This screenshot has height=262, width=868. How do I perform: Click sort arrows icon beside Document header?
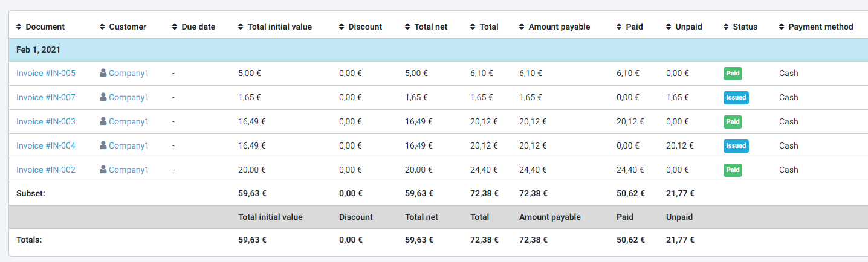coord(19,27)
